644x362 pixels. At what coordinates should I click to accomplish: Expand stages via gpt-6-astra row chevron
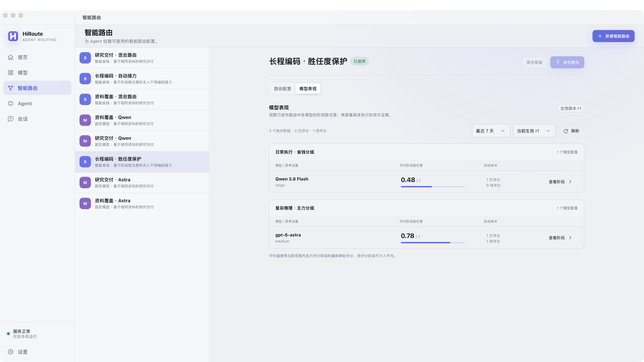pyautogui.click(x=570, y=238)
